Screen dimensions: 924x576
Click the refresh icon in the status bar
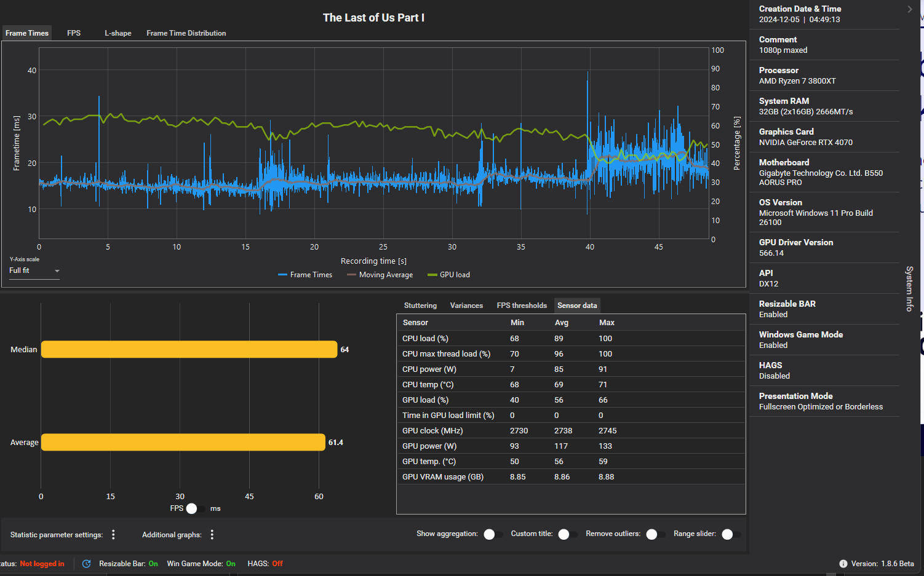(x=87, y=564)
